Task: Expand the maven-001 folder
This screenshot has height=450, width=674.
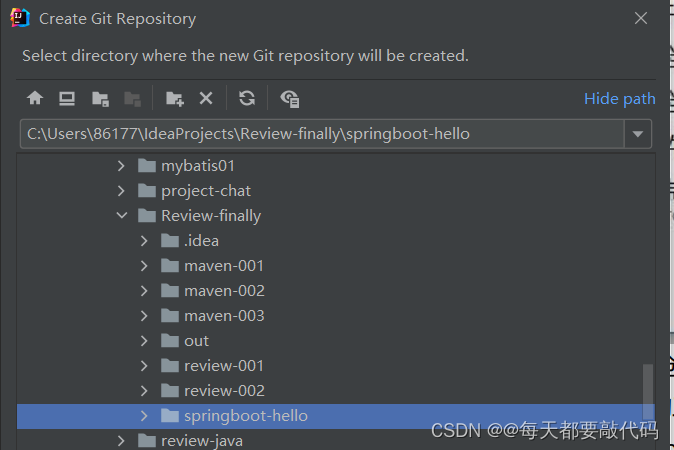Action: 144,266
